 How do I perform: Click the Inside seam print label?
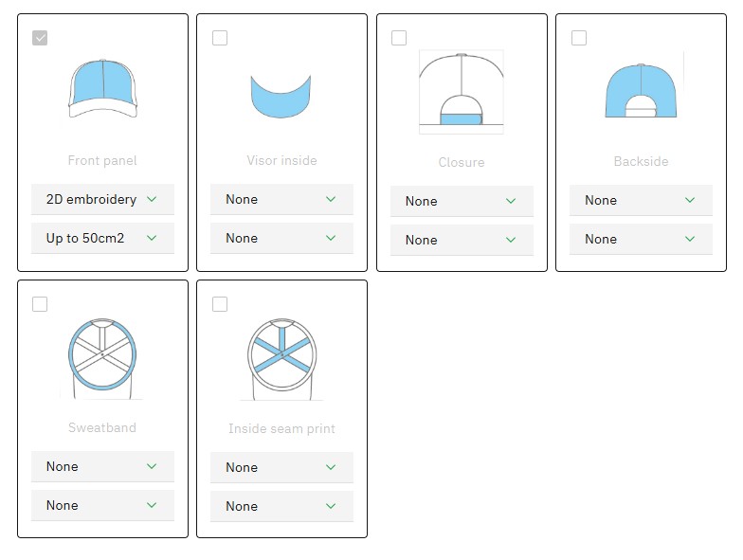click(x=281, y=429)
